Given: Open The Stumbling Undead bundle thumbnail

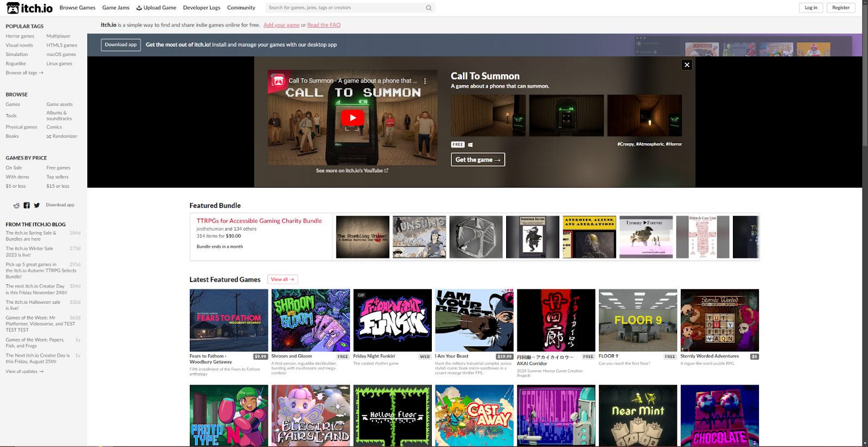Looking at the screenshot, I should point(363,237).
